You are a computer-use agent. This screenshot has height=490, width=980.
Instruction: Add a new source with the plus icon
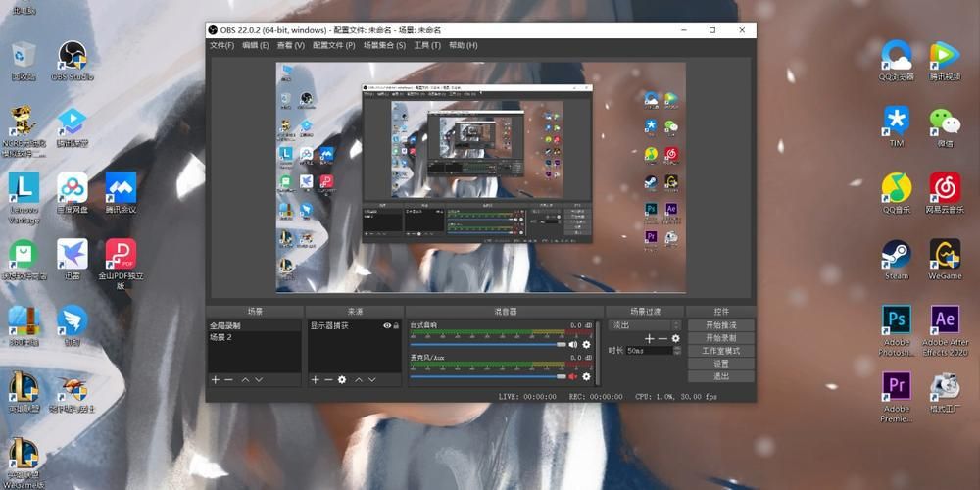click(x=315, y=379)
